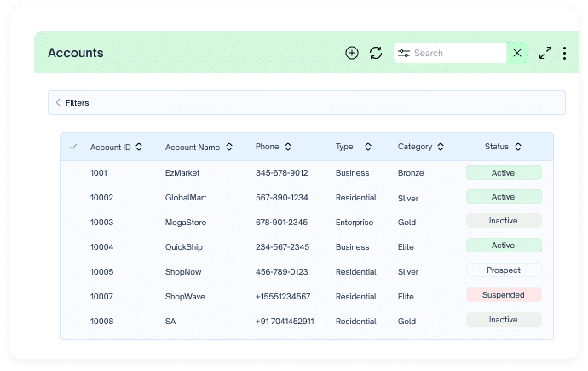Sort by Type column
Screen dimensions: 588x371
368,147
